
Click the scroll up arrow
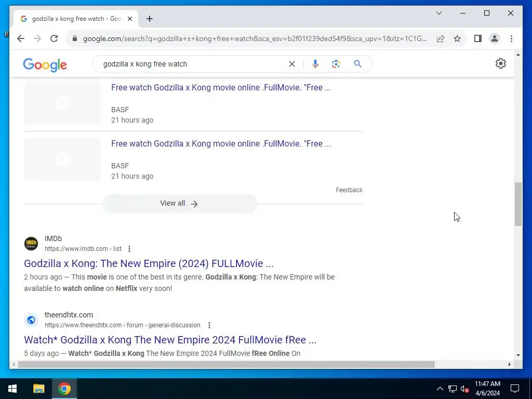[518, 54]
